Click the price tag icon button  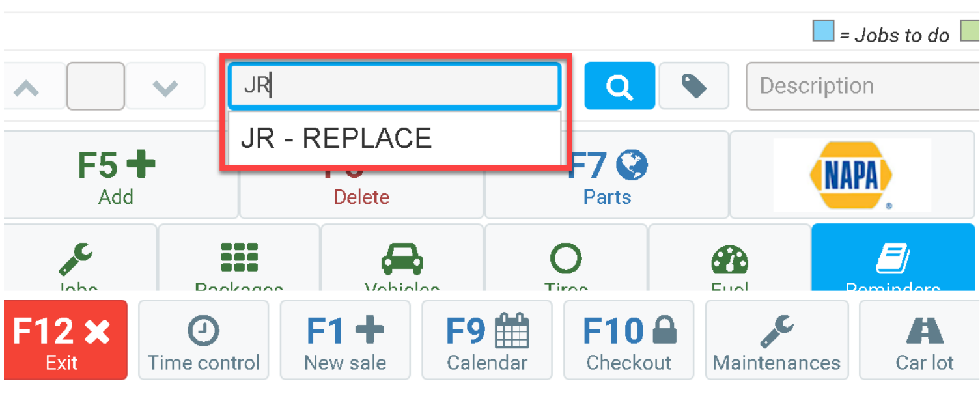(694, 86)
